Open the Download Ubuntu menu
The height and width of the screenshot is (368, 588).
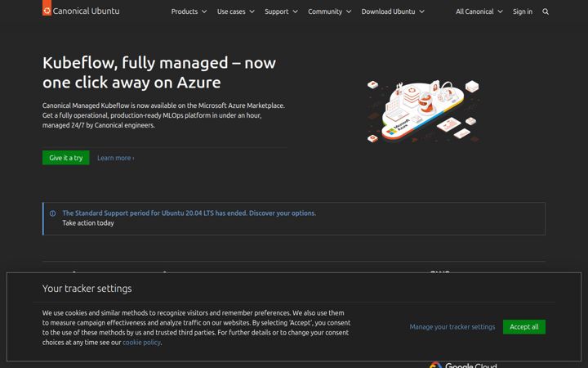(393, 11)
